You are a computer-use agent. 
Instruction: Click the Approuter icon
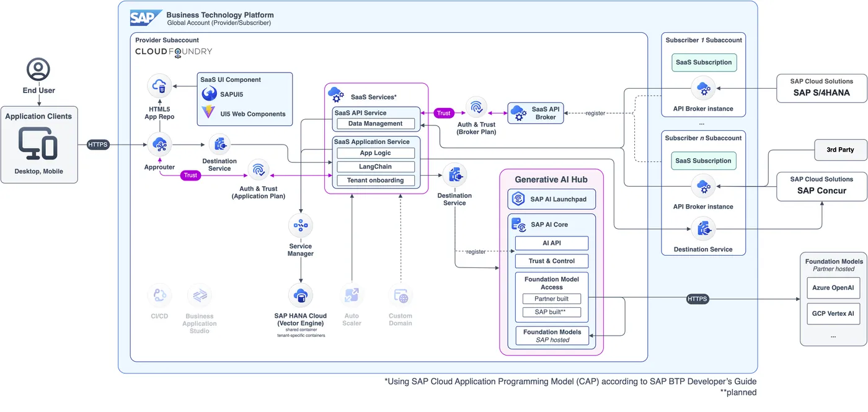tap(160, 145)
